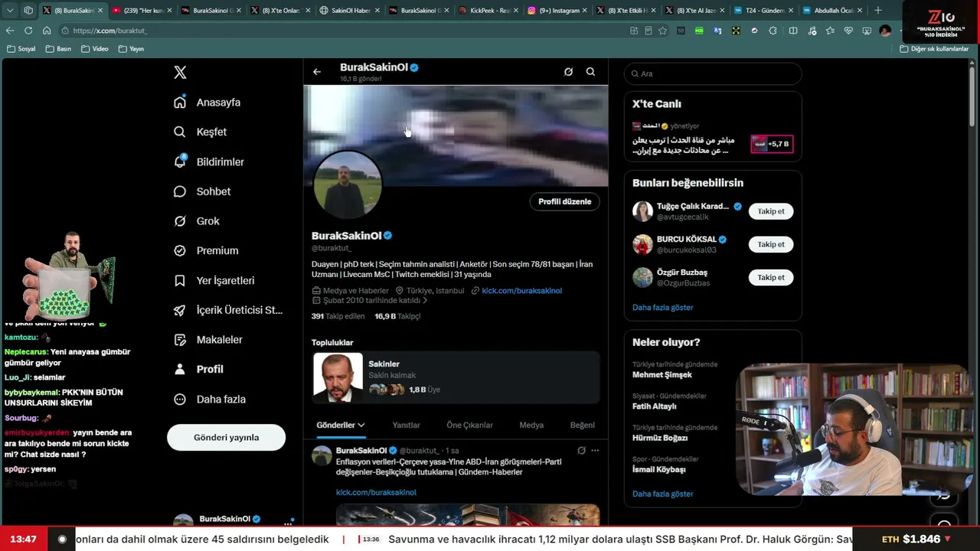Screen dimensions: 980x551
Task: Reload the page with the refresh icon
Action: point(28,31)
